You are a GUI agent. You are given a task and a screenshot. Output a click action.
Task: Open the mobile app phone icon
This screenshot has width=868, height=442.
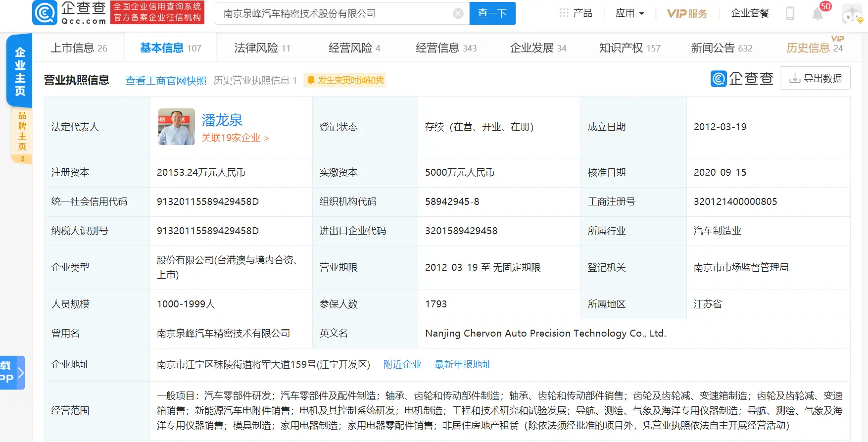tap(790, 13)
